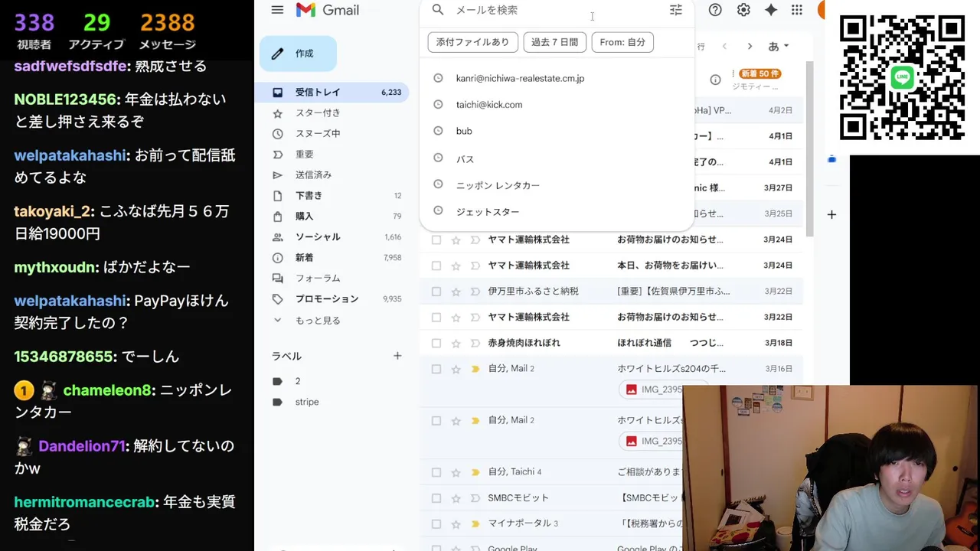Choose search suggestion バス
Image resolution: width=980 pixels, height=551 pixels.
(x=557, y=158)
